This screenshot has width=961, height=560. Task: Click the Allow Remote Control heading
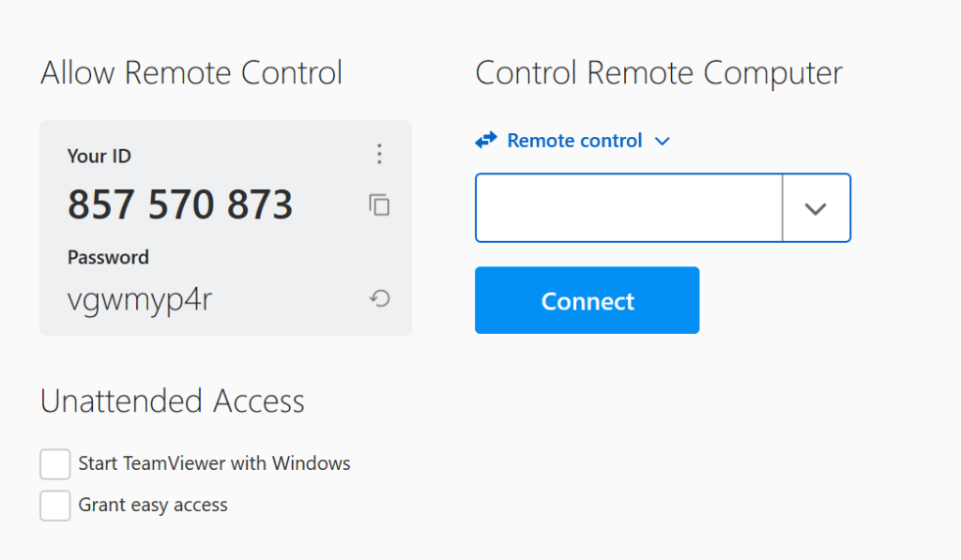(191, 72)
